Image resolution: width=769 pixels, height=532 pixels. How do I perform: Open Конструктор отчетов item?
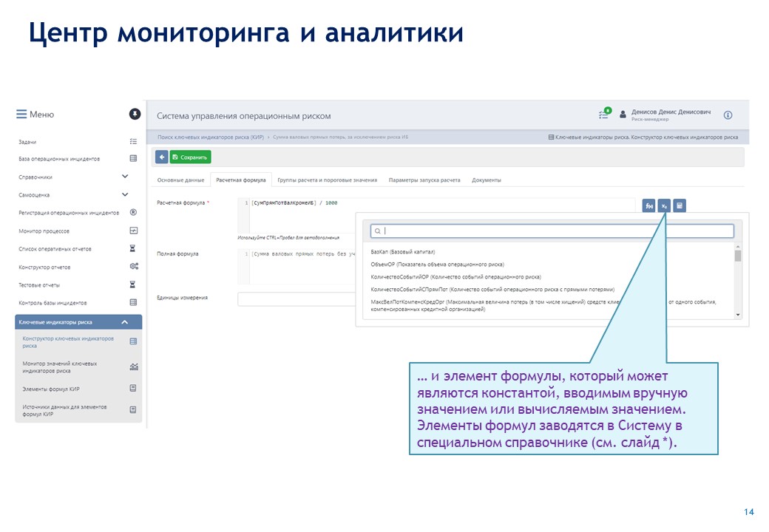pos(44,267)
